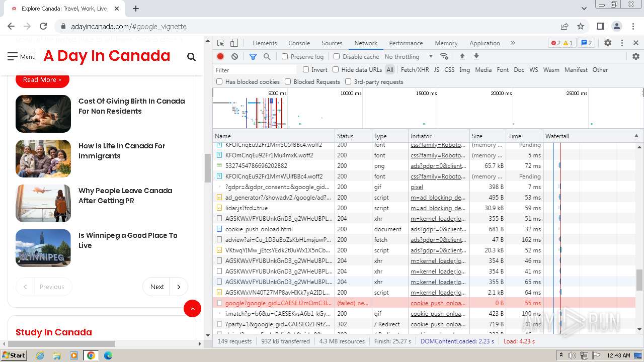644x362 pixels.
Task: Click the Read More button
Action: [42, 79]
